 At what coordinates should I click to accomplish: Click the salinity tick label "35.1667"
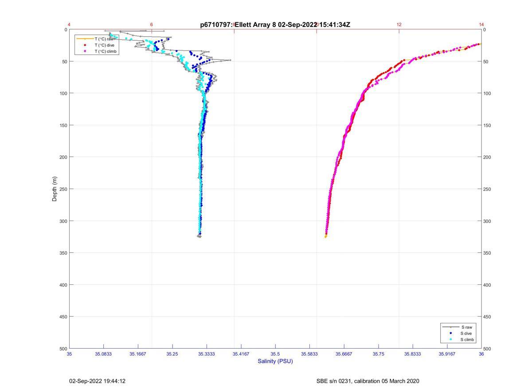[x=138, y=354]
